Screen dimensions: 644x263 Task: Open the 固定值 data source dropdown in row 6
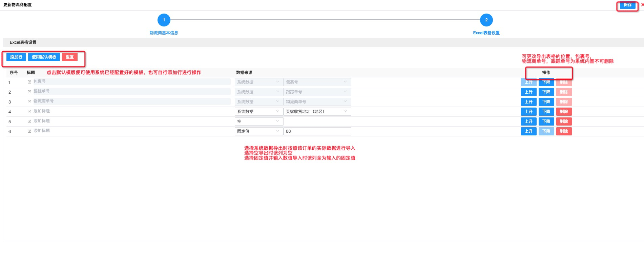[258, 131]
